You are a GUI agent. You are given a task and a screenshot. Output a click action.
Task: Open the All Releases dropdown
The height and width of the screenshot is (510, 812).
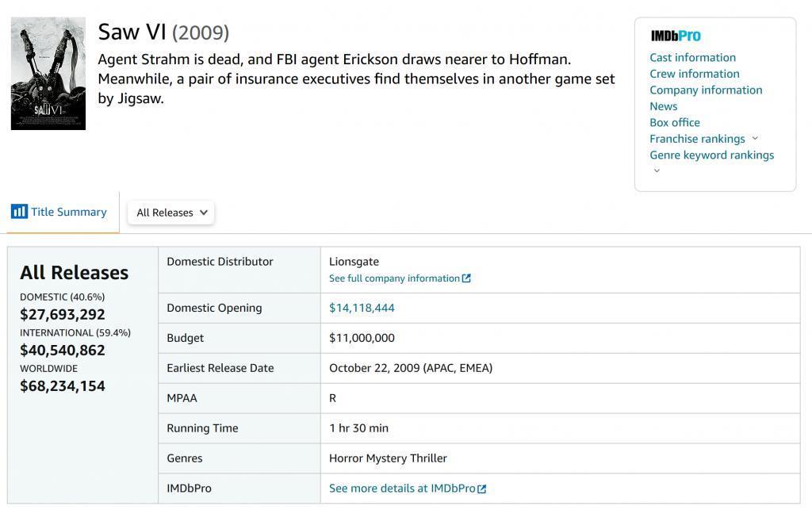[171, 213]
